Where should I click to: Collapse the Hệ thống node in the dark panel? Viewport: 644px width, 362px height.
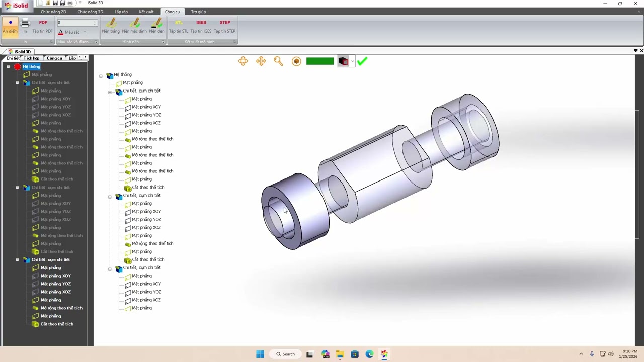8,67
